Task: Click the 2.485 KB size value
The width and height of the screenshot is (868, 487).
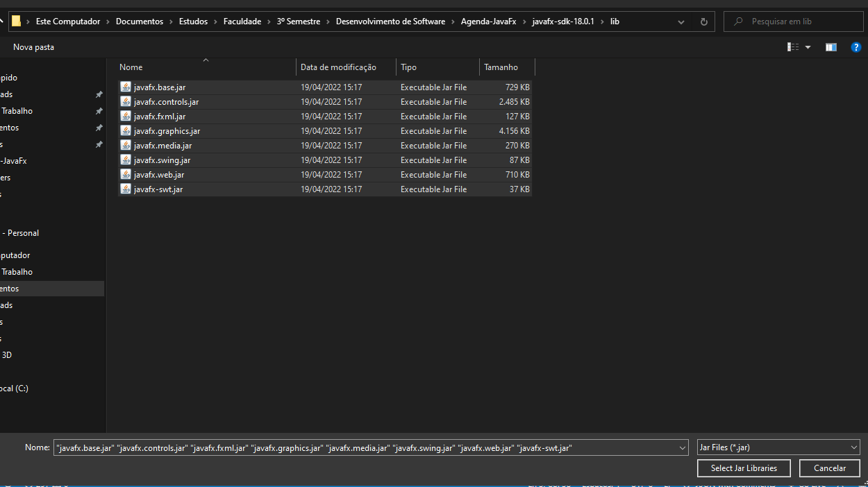Action: (514, 102)
